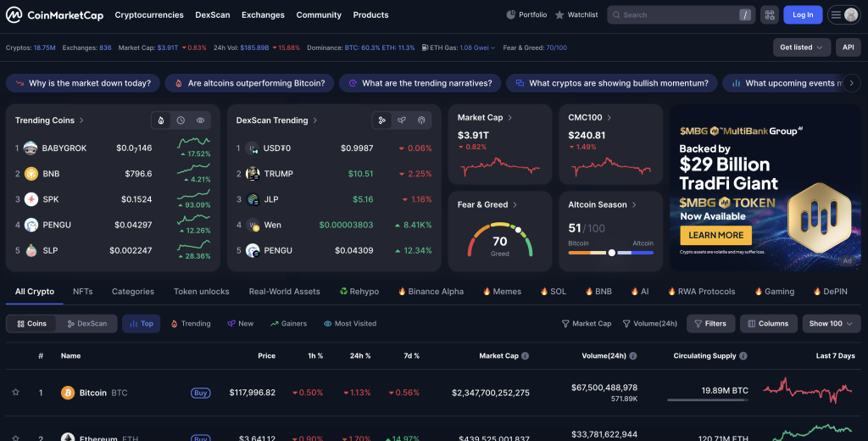Viewport: 868px width, 441px height.
Task: Select DexScan Trending third filter icon
Action: 421,120
